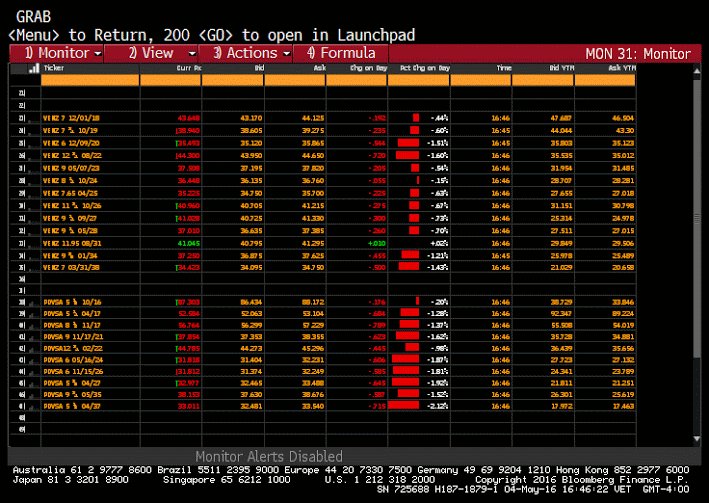Click the MON 31: Monitor title label
This screenshot has width=709, height=503.
click(x=638, y=54)
